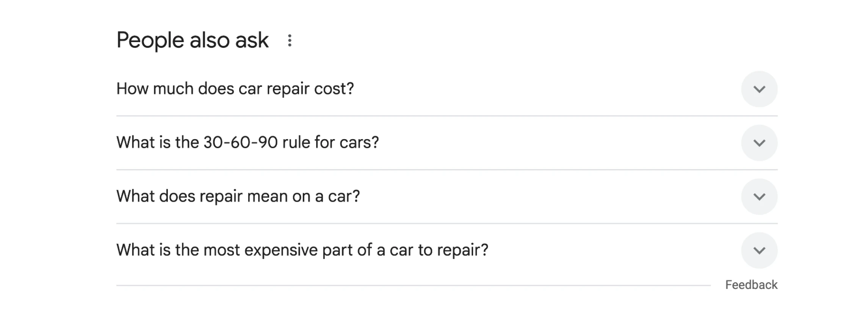Image resolution: width=868 pixels, height=323 pixels.
Task: Click the 'People also ask' heading
Action: pyautogui.click(x=193, y=41)
